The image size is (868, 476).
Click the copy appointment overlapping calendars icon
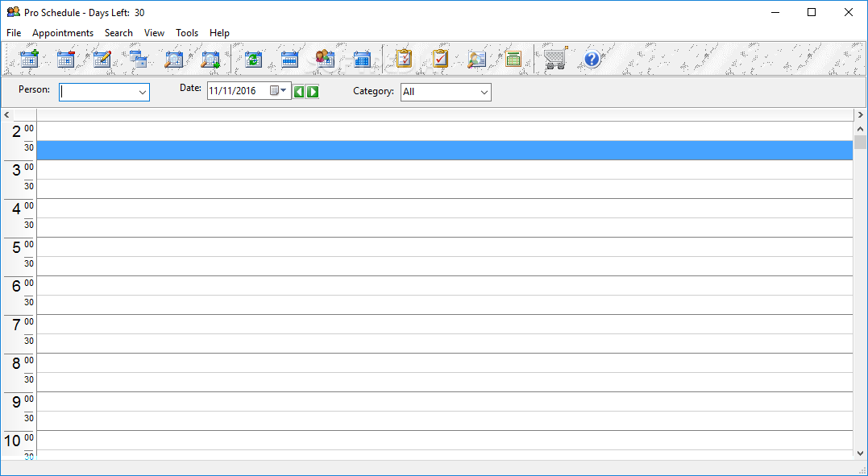139,59
